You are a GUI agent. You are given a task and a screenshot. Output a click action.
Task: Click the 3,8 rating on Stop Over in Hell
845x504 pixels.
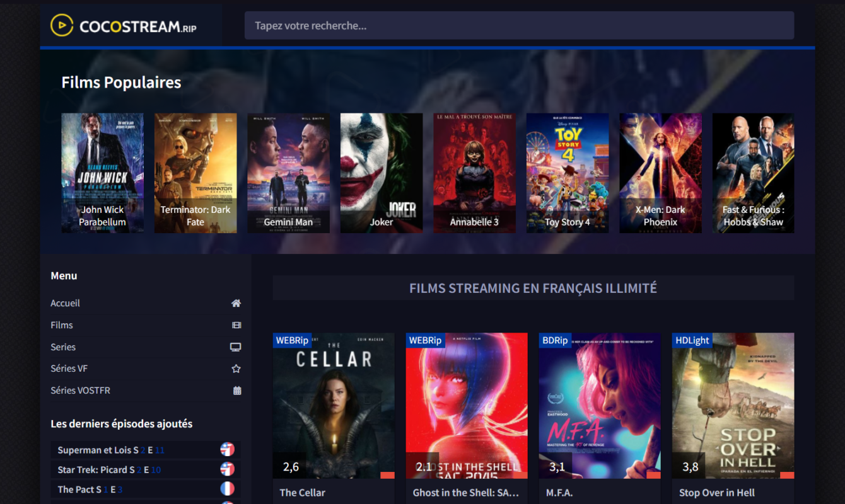(690, 467)
